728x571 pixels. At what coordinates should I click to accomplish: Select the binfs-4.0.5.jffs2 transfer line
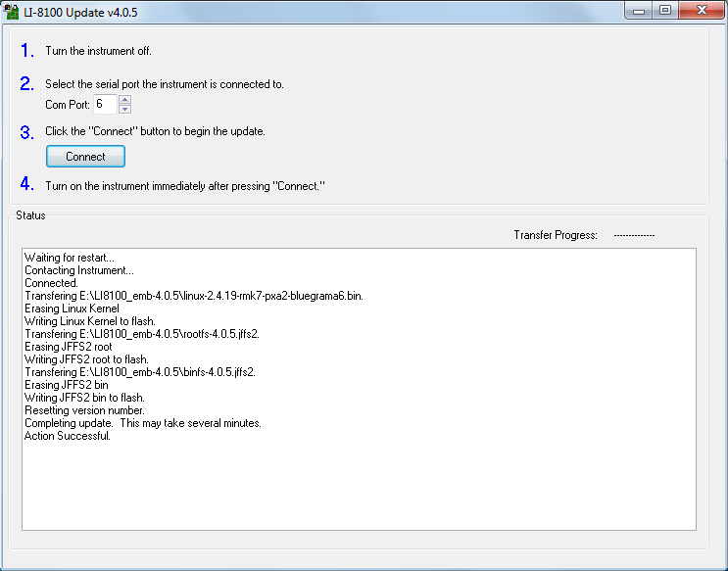tap(140, 372)
